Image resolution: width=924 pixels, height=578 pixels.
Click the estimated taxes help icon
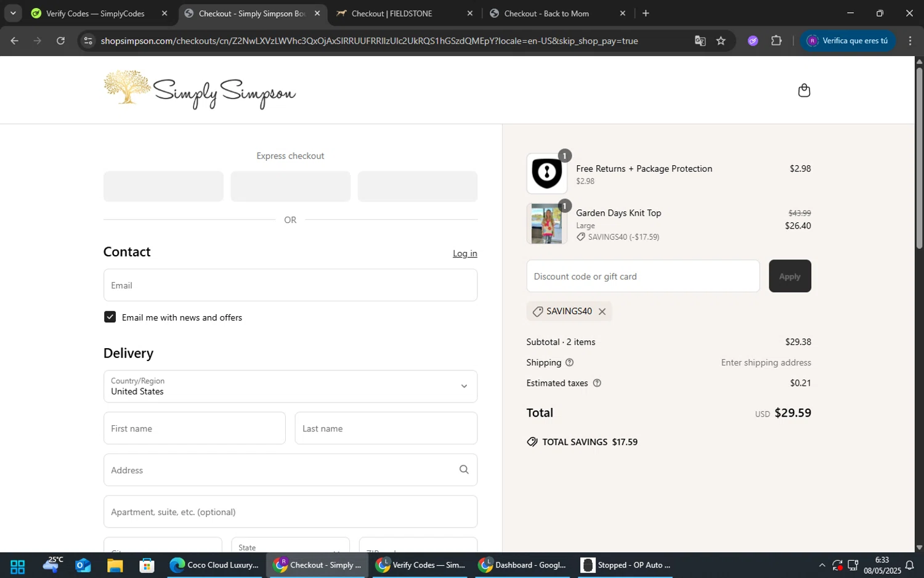point(596,383)
